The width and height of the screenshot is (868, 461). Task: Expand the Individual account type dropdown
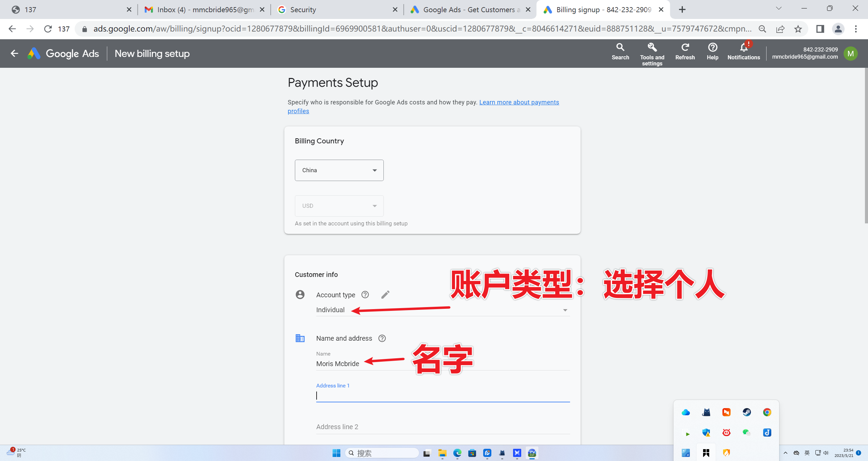click(x=565, y=310)
